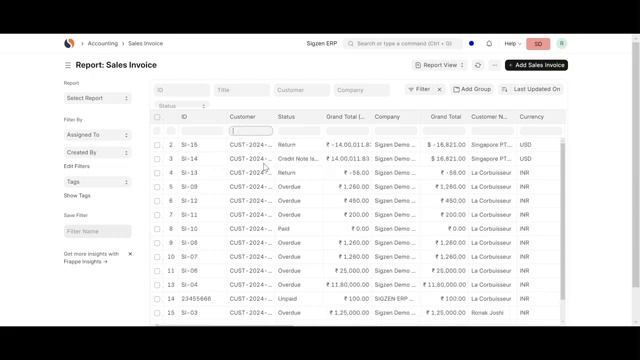Click the Status column inline filter box

(299, 131)
